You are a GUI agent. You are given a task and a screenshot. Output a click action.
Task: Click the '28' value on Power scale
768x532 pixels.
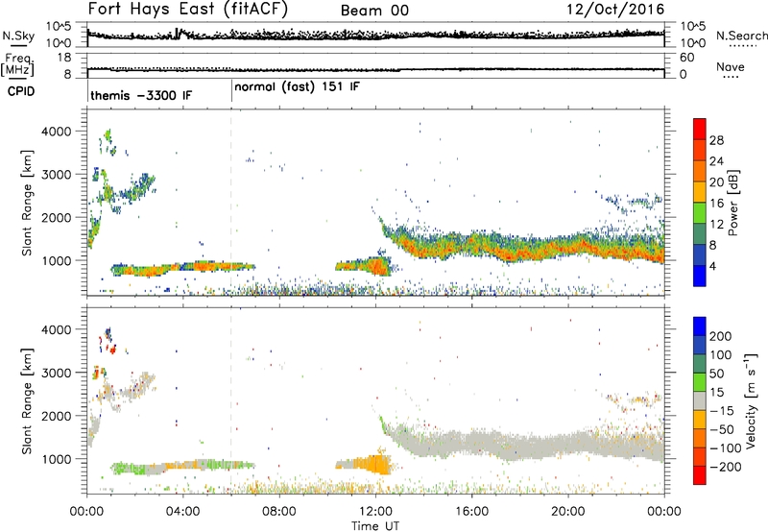pyautogui.click(x=716, y=140)
